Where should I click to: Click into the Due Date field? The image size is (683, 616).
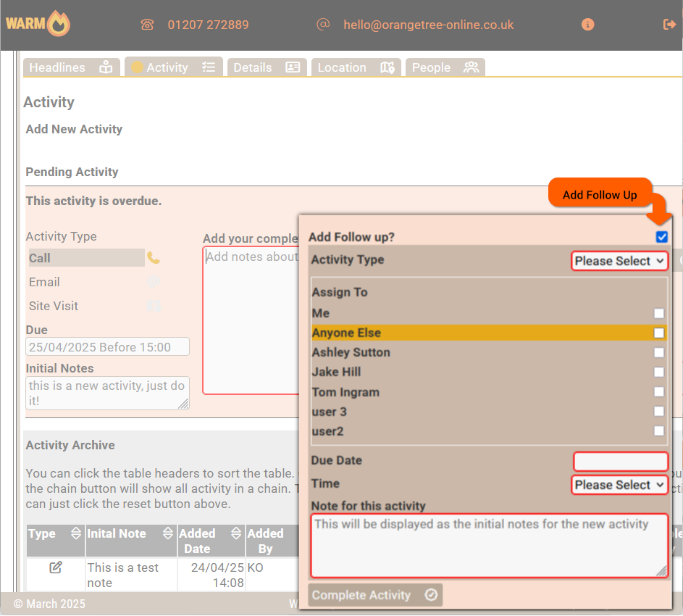620,461
